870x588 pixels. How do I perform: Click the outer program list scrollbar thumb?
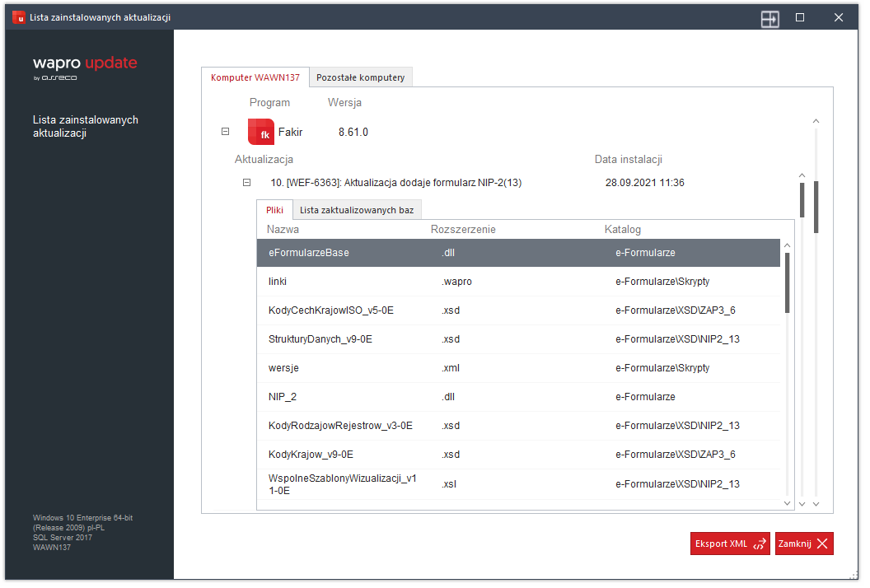816,207
